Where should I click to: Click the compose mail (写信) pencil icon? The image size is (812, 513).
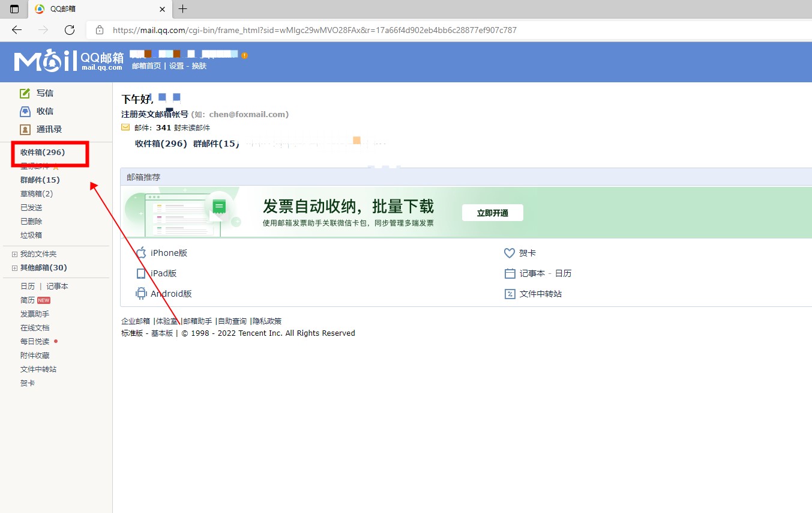click(x=25, y=93)
